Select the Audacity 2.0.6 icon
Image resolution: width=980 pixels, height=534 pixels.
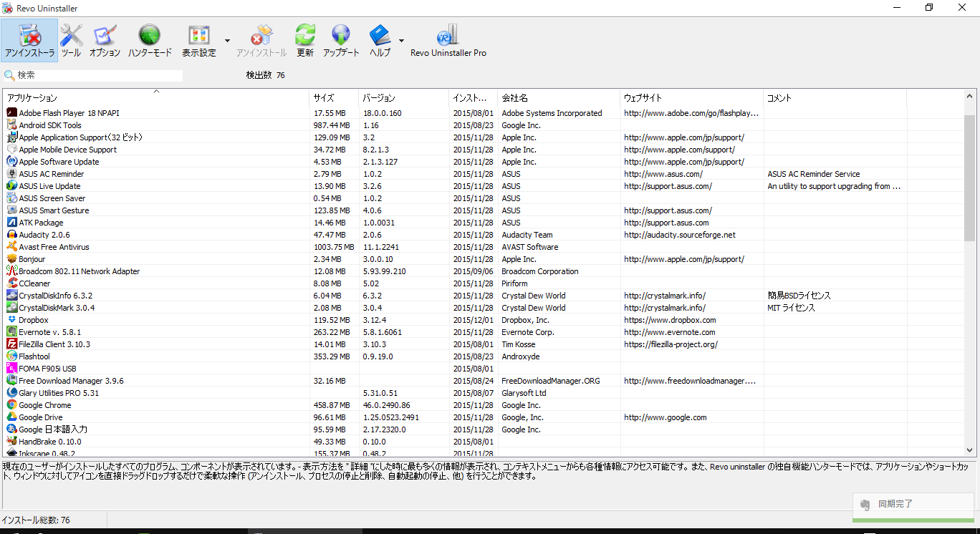tap(11, 235)
